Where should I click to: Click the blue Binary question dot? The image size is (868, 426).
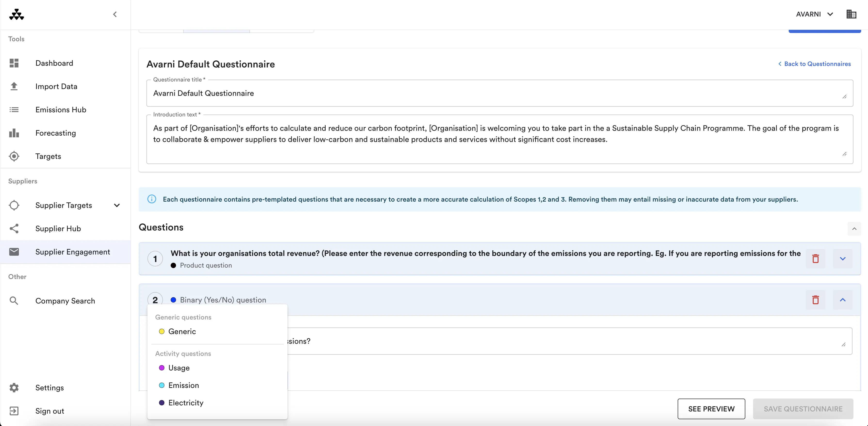click(173, 300)
